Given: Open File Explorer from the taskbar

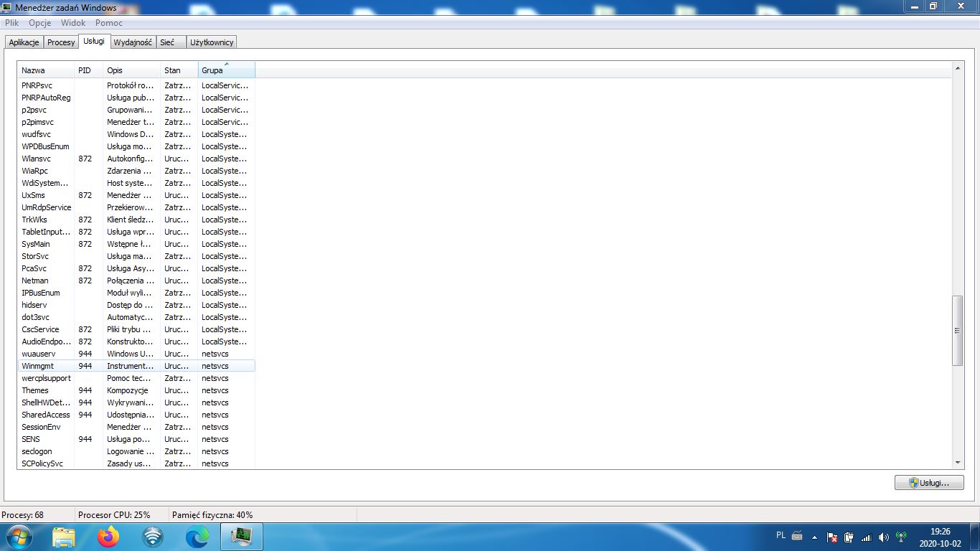Looking at the screenshot, I should [64, 536].
